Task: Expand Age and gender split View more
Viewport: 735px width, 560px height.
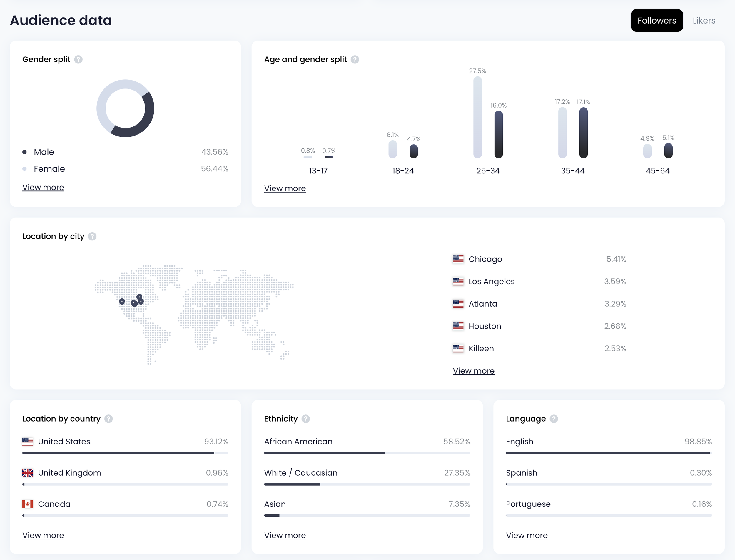Action: click(x=285, y=188)
